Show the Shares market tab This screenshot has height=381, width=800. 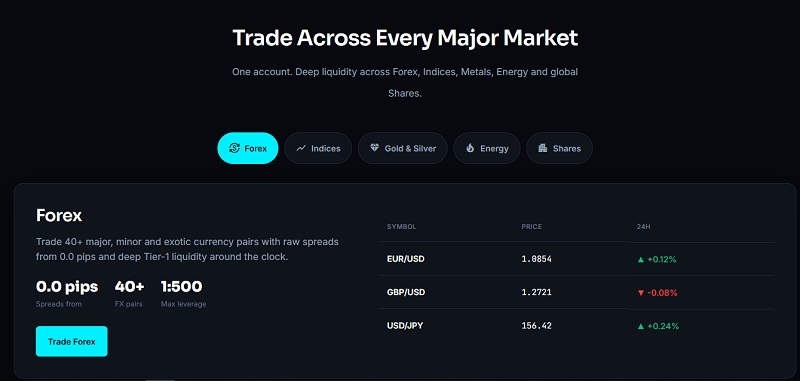pyautogui.click(x=559, y=148)
